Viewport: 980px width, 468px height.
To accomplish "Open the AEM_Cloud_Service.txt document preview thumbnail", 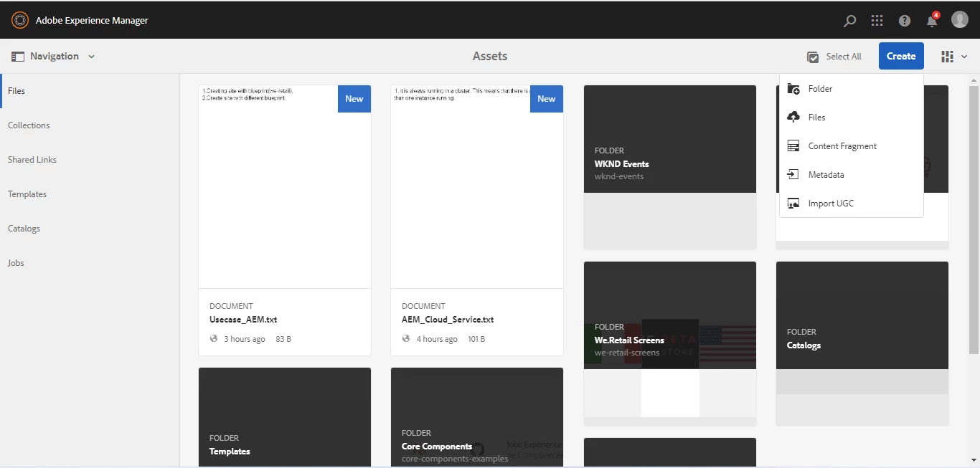I will 477,186.
